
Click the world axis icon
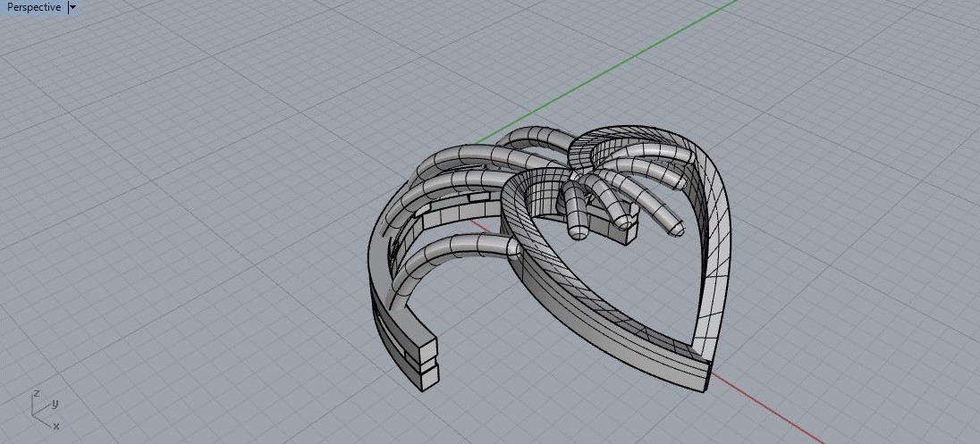pos(45,410)
